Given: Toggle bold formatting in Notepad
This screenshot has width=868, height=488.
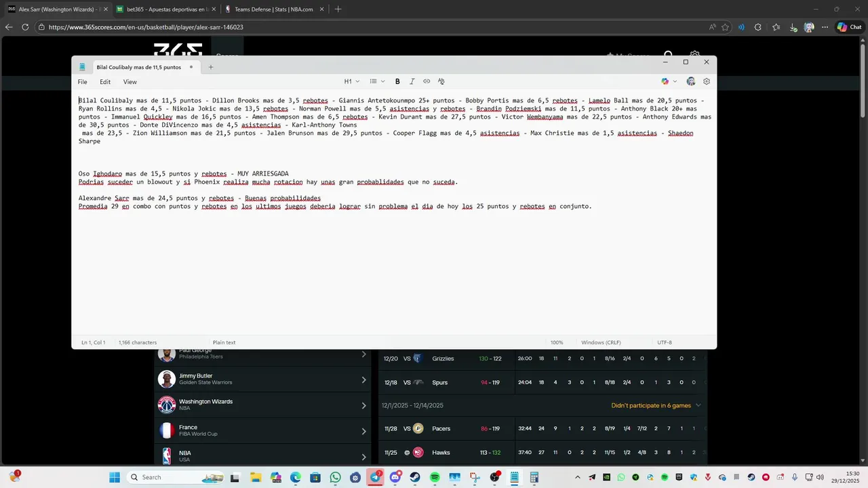Looking at the screenshot, I should coord(397,81).
